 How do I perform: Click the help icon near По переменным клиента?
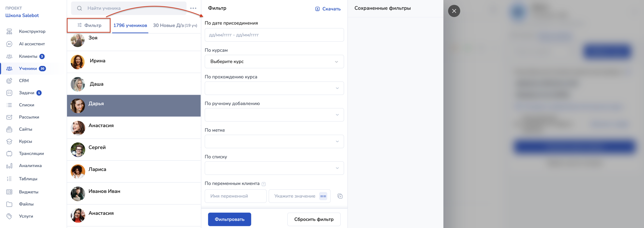(x=263, y=184)
